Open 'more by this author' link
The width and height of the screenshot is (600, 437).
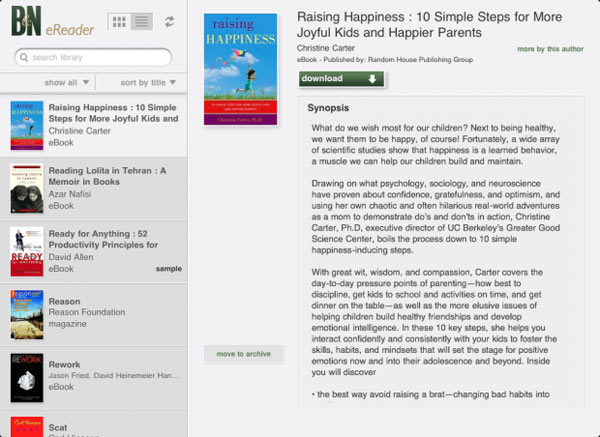(x=550, y=48)
